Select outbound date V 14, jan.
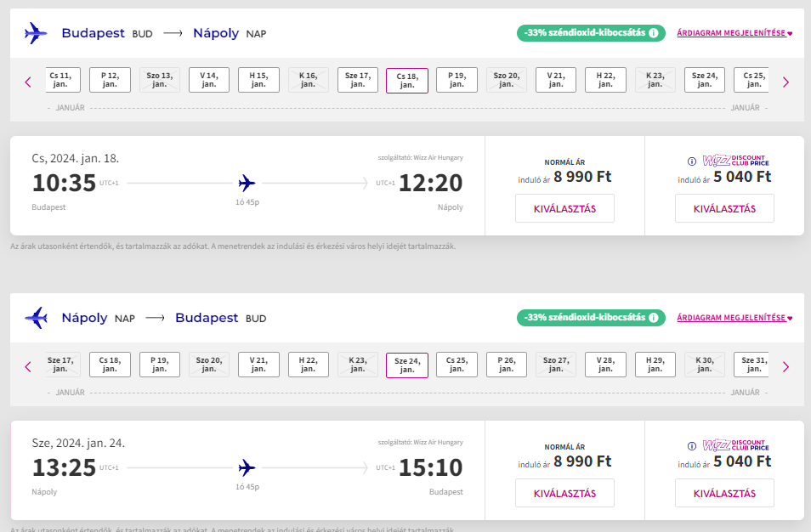This screenshot has height=532, width=811. pyautogui.click(x=209, y=80)
